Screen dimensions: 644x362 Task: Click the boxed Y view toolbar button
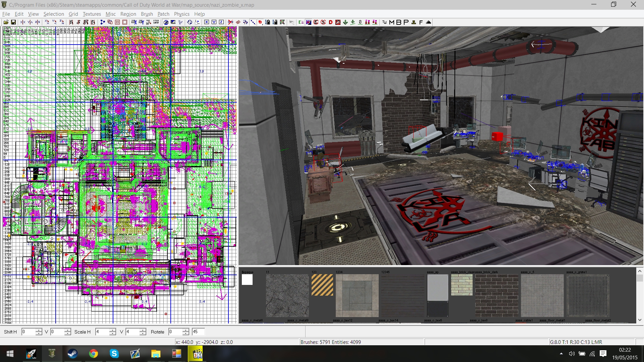(x=214, y=22)
